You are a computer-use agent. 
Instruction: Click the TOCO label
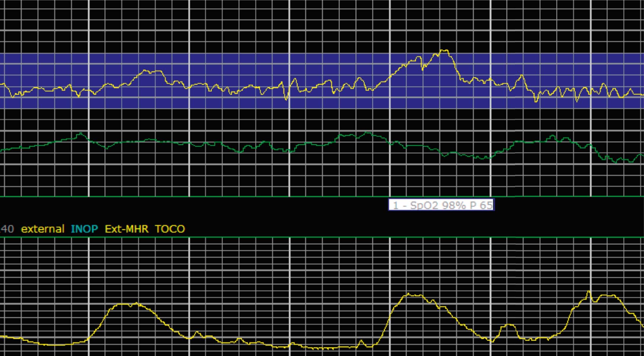click(x=170, y=229)
